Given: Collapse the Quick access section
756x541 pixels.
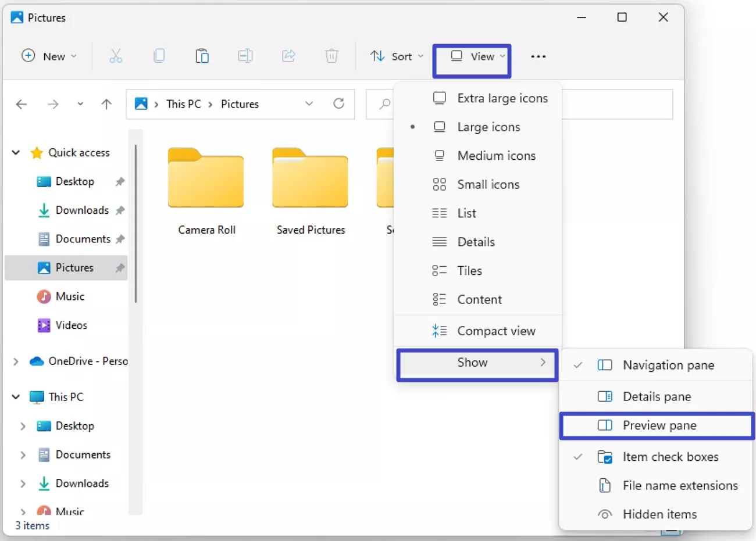Looking at the screenshot, I should click(16, 152).
